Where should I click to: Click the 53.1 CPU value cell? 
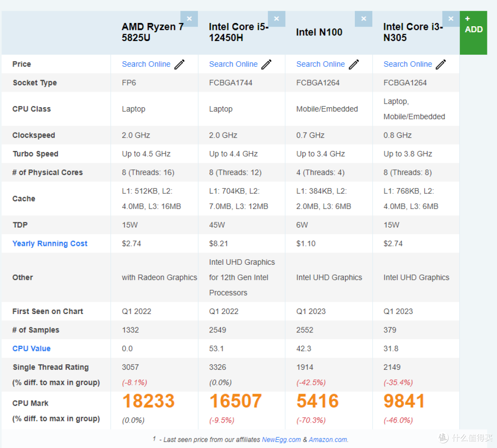216,349
